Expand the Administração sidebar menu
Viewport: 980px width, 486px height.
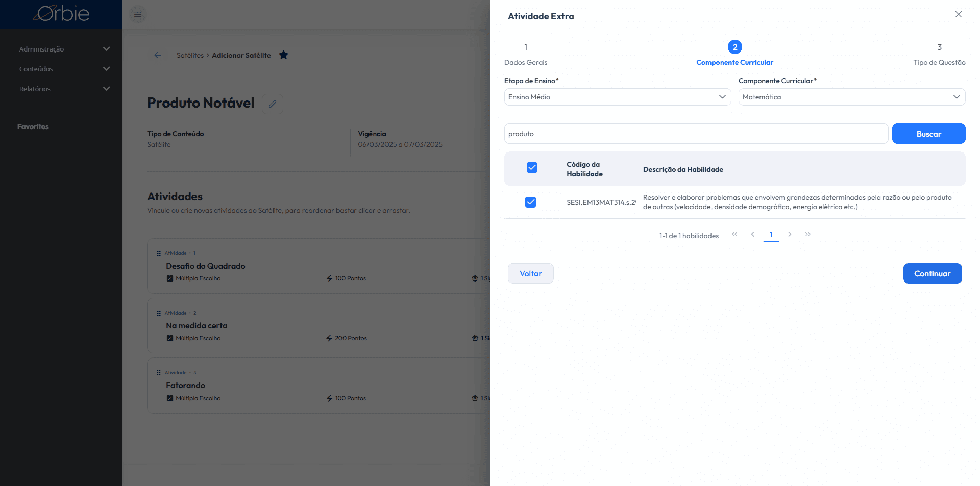[x=64, y=49]
